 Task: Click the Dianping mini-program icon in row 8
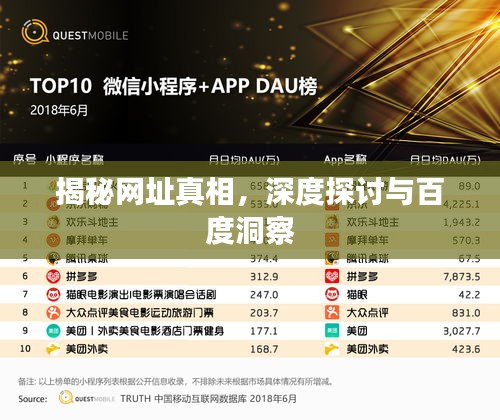click(x=53, y=313)
